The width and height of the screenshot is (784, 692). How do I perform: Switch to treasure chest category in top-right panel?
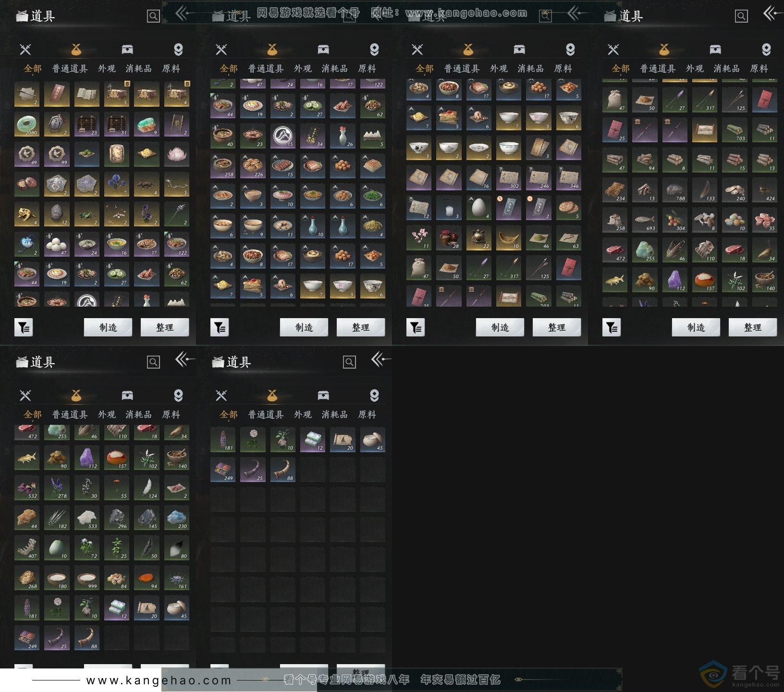[x=715, y=49]
